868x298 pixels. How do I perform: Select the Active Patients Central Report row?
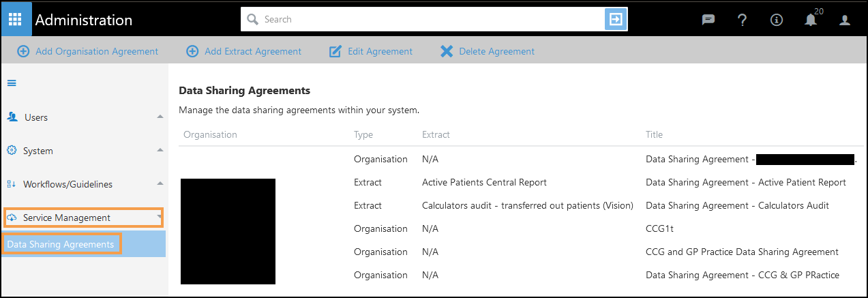(484, 182)
